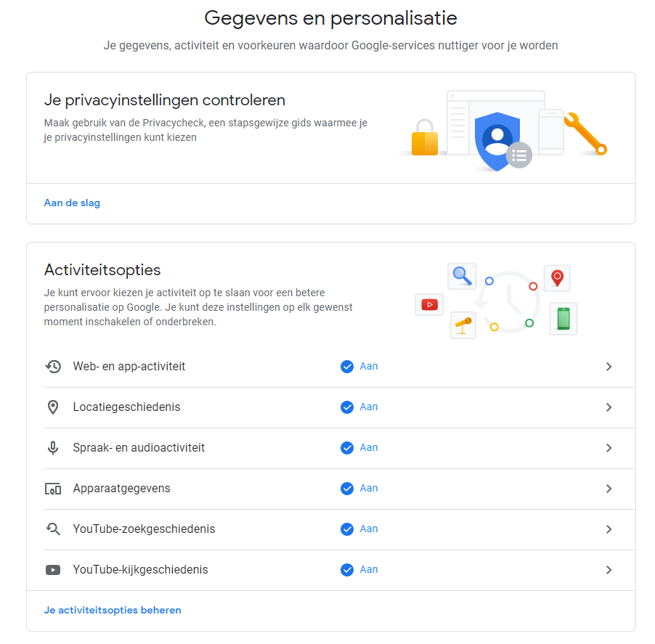Click the history clock icon beside Web- en app-activiteit

[x=53, y=367]
